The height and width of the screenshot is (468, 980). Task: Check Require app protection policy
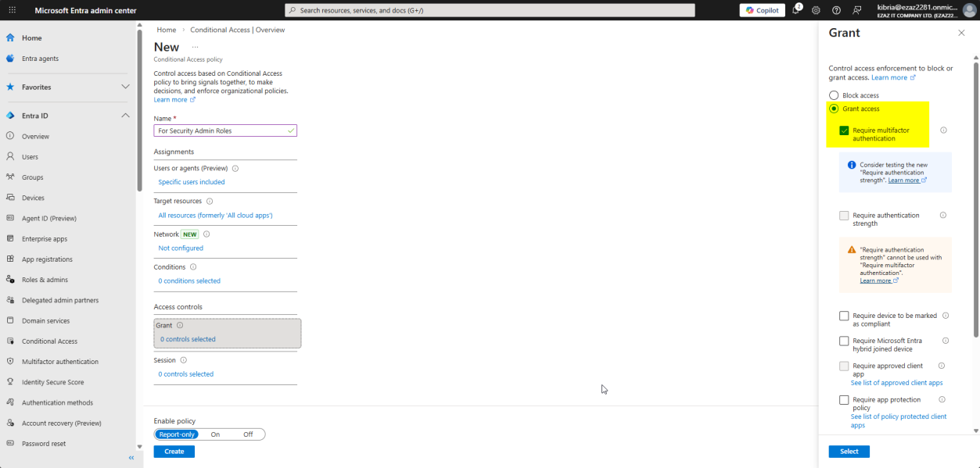(x=844, y=400)
